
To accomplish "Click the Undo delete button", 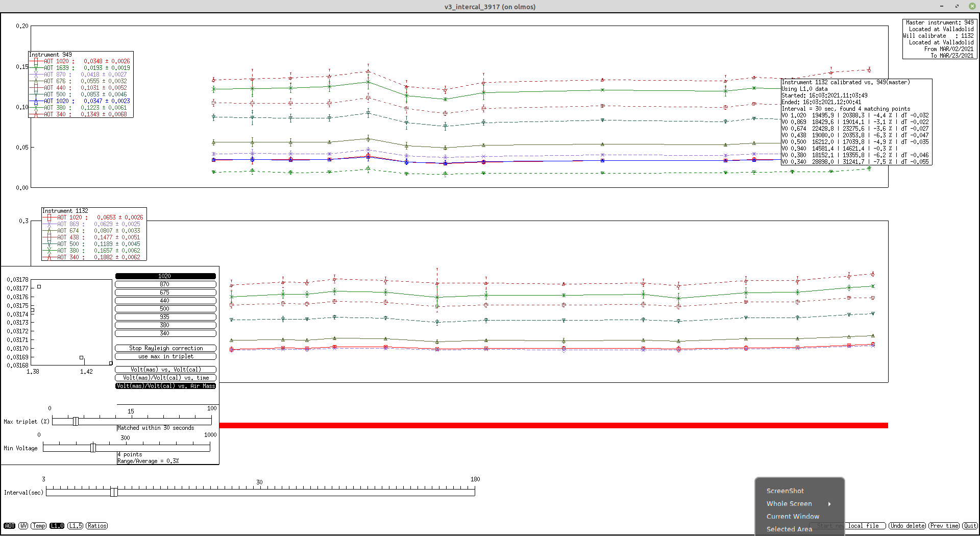I will point(907,526).
